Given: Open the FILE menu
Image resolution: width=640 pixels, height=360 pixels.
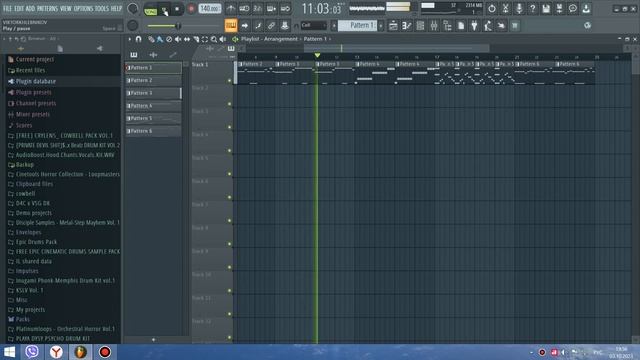Looking at the screenshot, I should tap(7, 9).
